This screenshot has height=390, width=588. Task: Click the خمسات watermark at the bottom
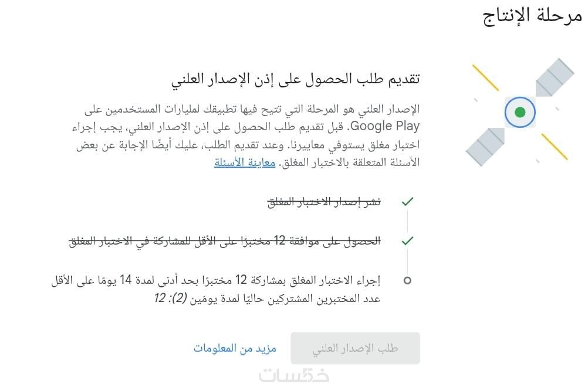[294, 375]
